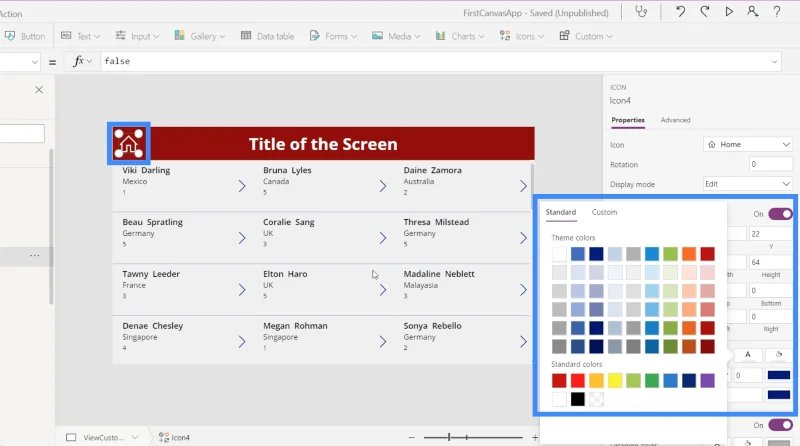Viewport: 800px width, 446px height.
Task: Undo the last action
Action: coord(681,12)
